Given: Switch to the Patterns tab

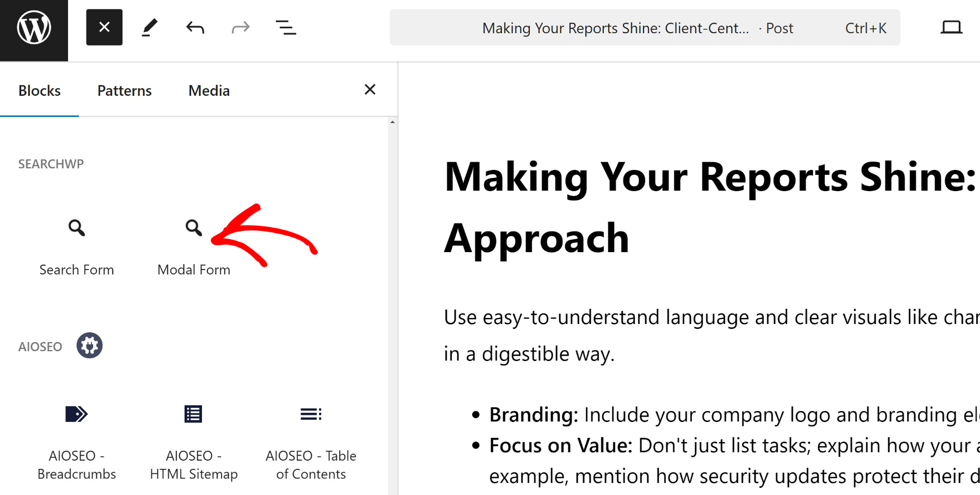Looking at the screenshot, I should pos(124,90).
